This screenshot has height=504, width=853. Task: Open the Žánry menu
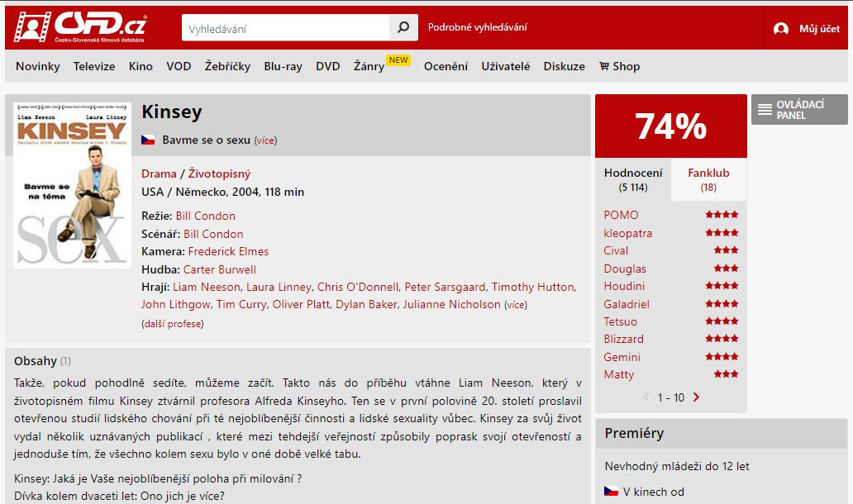tap(369, 66)
